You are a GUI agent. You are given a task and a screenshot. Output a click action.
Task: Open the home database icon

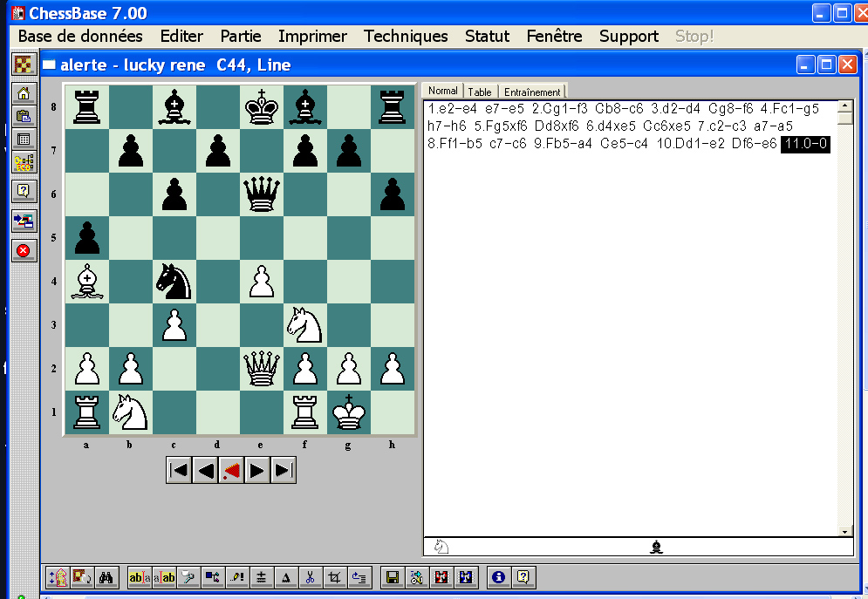24,93
